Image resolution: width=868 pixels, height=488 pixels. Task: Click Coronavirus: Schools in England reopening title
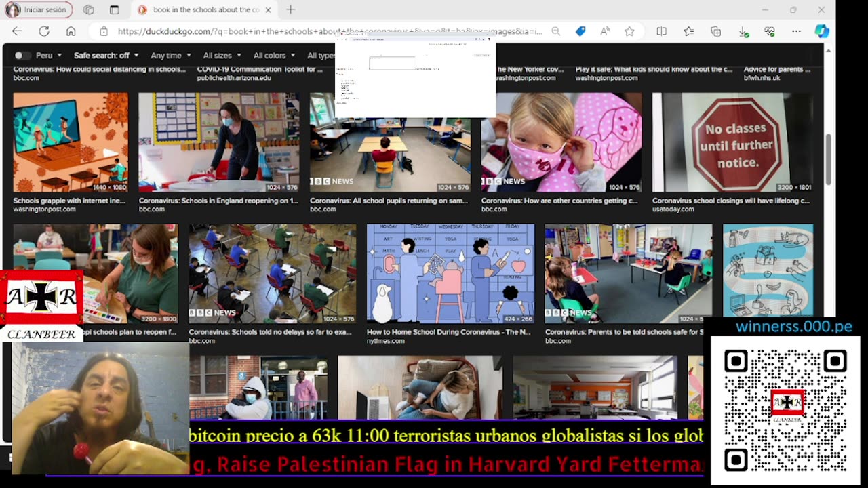218,201
